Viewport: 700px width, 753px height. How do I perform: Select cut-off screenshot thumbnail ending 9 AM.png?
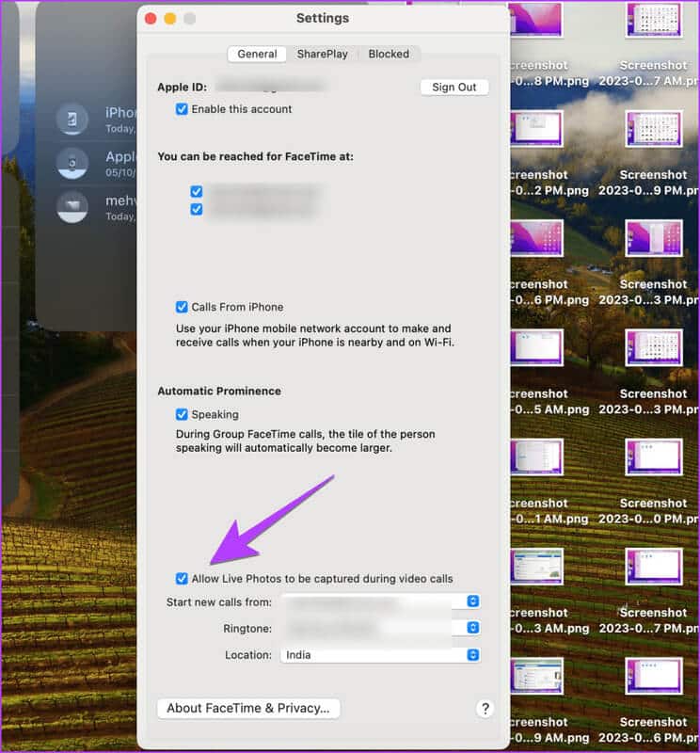pos(536,677)
